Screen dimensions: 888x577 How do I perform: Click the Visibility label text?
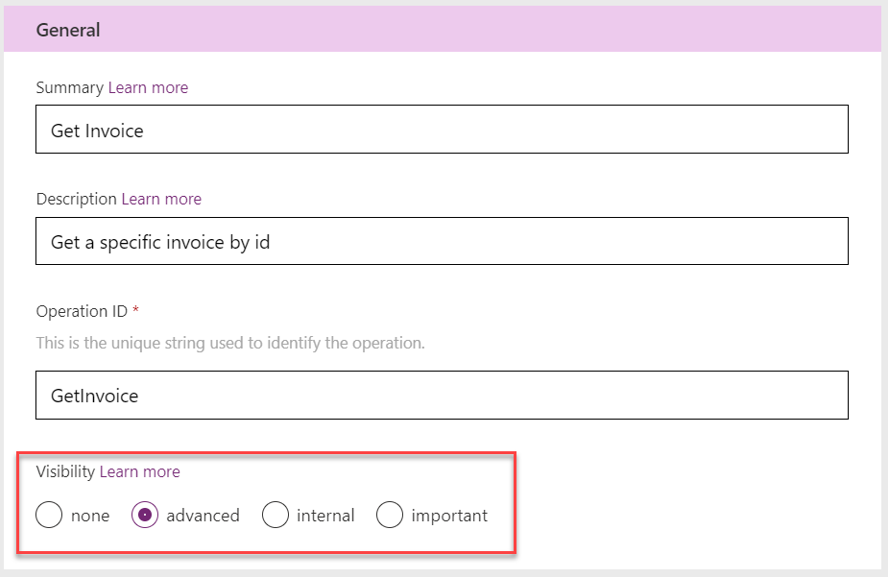(65, 472)
